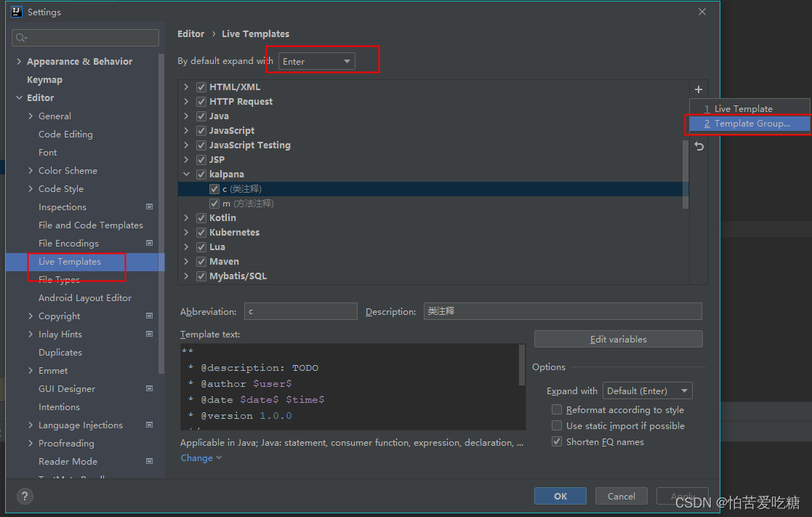Click the OK button

[560, 497]
